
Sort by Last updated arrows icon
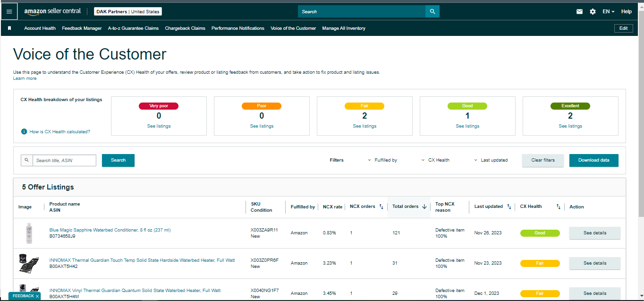tap(509, 206)
